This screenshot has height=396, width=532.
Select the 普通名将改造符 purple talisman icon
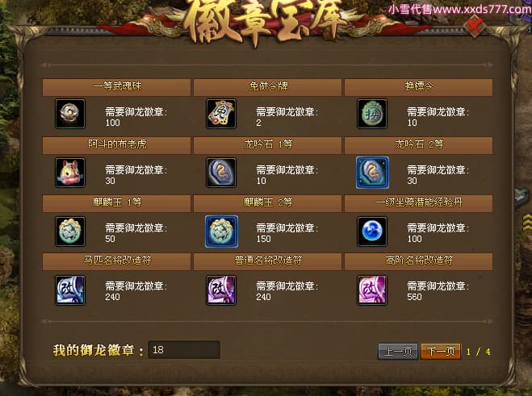point(221,290)
